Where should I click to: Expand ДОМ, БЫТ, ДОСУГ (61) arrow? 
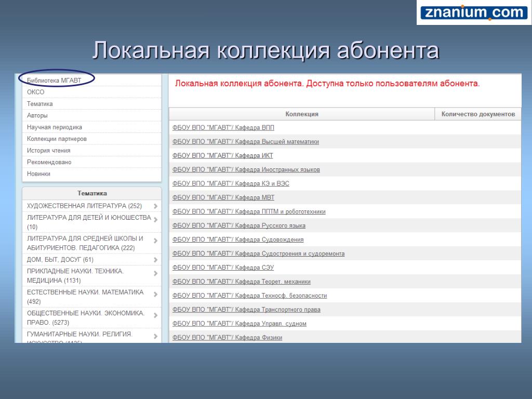(x=155, y=260)
